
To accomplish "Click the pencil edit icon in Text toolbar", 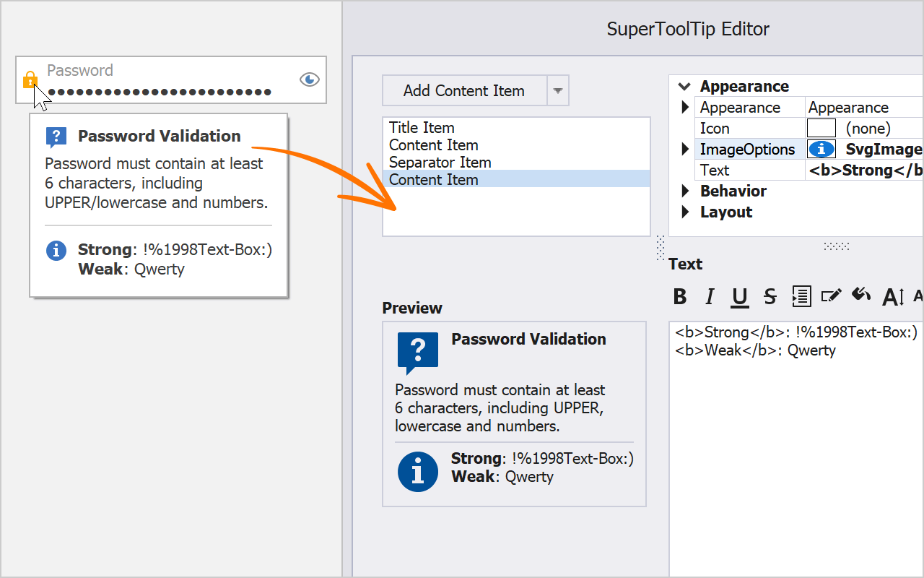I will [x=831, y=296].
